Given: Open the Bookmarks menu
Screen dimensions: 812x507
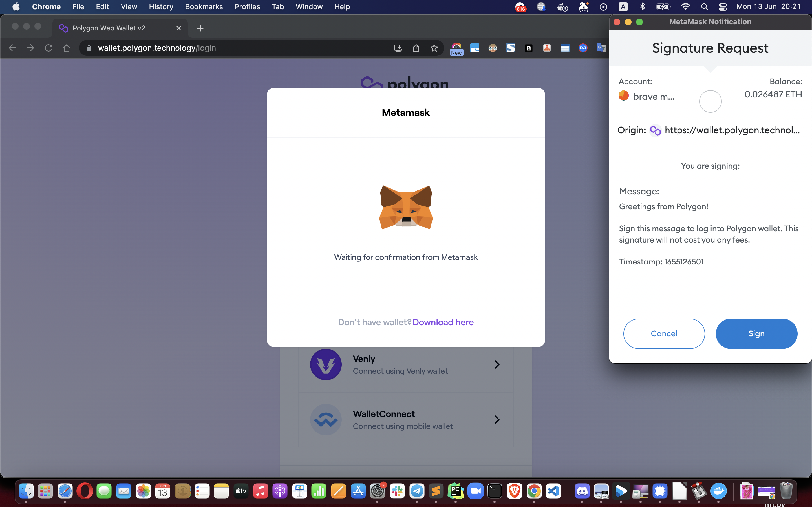Looking at the screenshot, I should click(204, 7).
